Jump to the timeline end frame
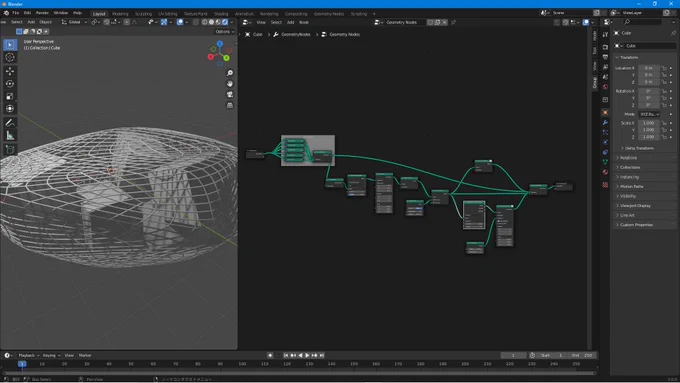 coord(322,355)
